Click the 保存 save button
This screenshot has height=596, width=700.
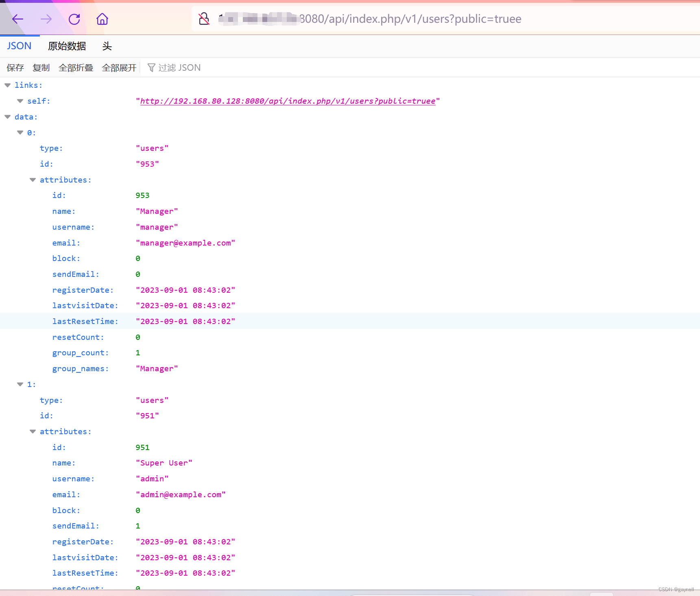15,67
